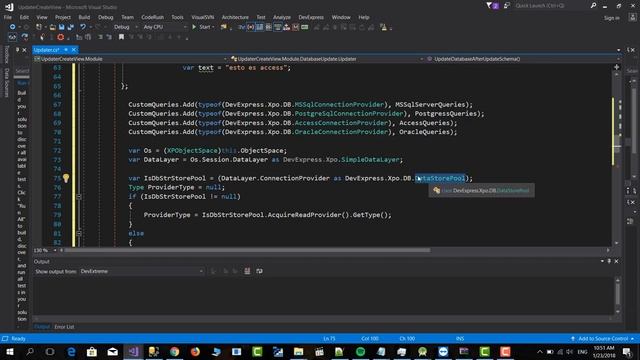Open Google Chrome from the taskbar
The image size is (640, 360).
[x=175, y=351]
